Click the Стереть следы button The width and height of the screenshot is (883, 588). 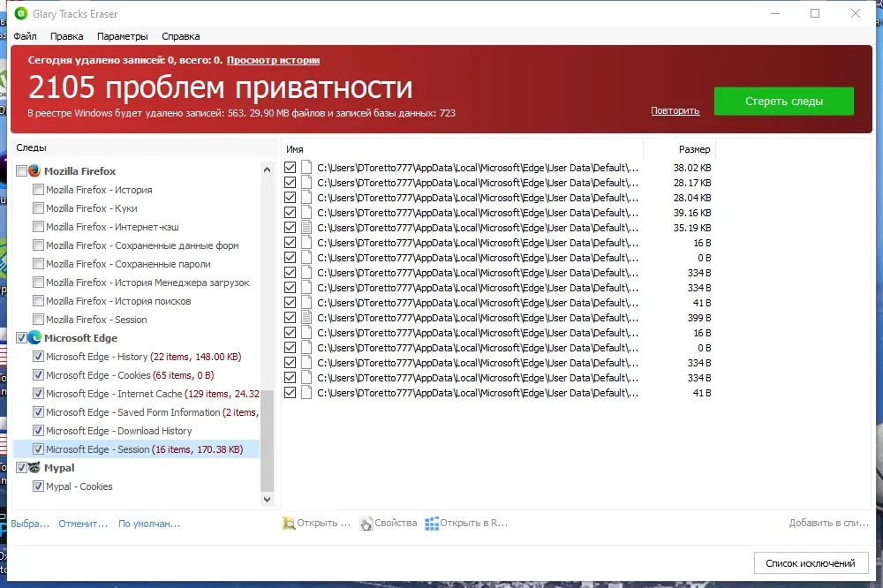[x=784, y=102]
